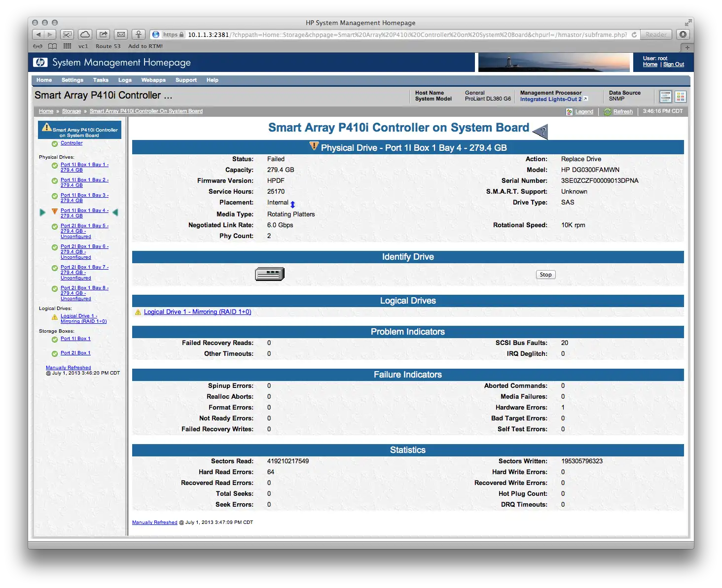The image size is (722, 588).
Task: Open the Home menu
Action: click(44, 80)
